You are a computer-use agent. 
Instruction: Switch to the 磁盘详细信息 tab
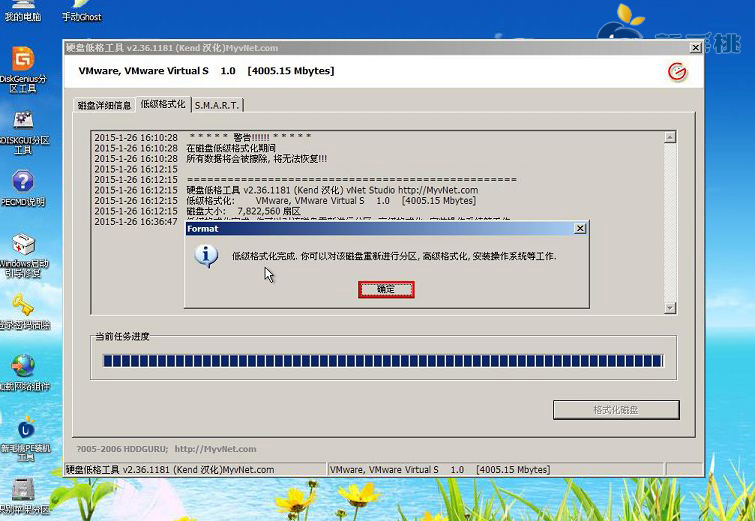[x=104, y=105]
